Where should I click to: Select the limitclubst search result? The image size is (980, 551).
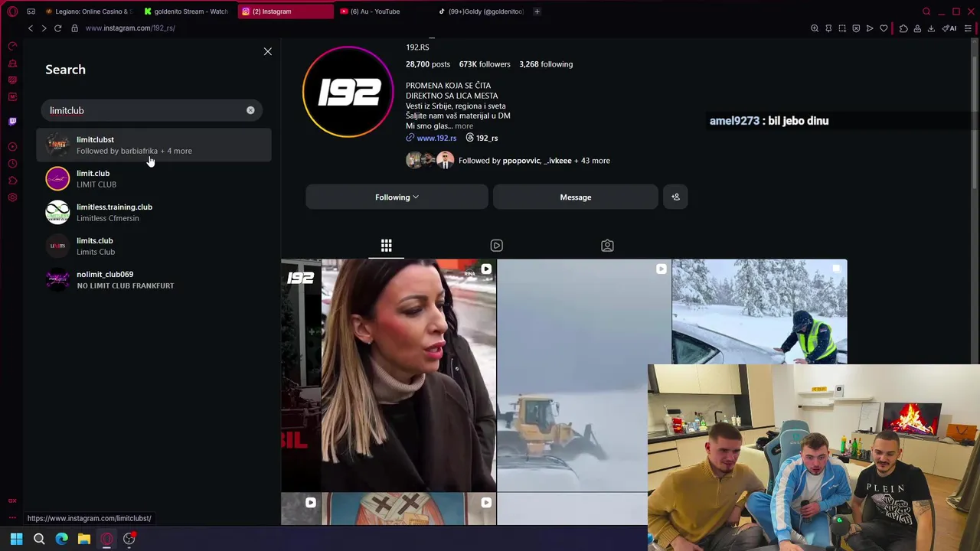pyautogui.click(x=154, y=145)
